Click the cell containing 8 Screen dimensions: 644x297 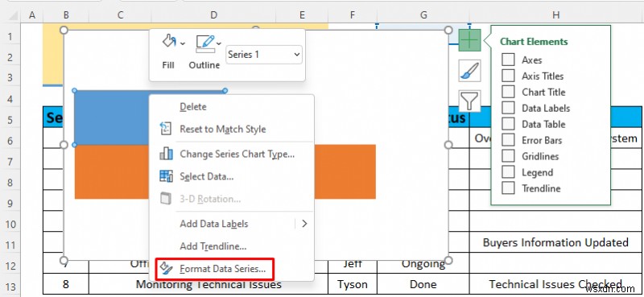pyautogui.click(x=66, y=284)
